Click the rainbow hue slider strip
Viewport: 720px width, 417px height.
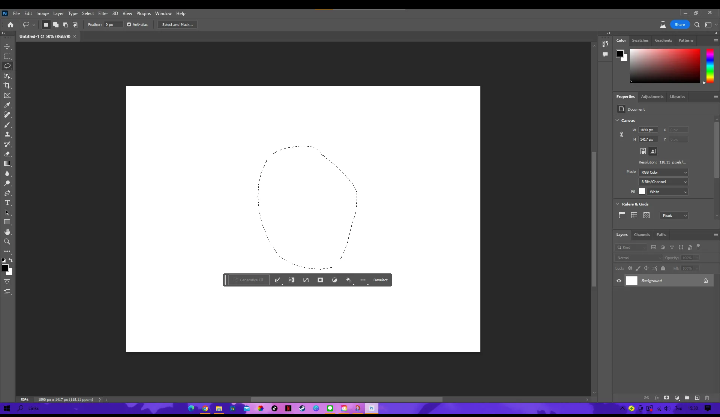(x=710, y=66)
